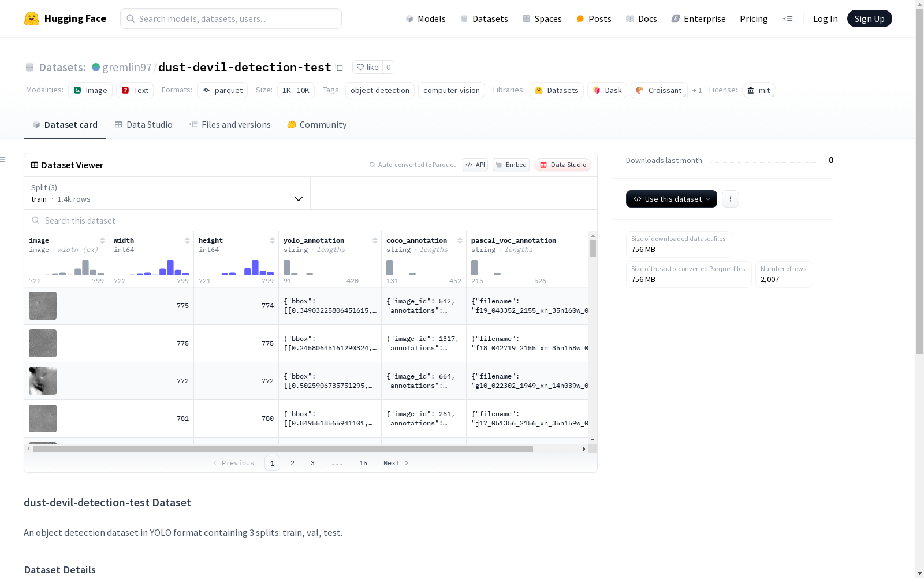The width and height of the screenshot is (924, 578).
Task: Click the parquet format tag
Action: 222,90
